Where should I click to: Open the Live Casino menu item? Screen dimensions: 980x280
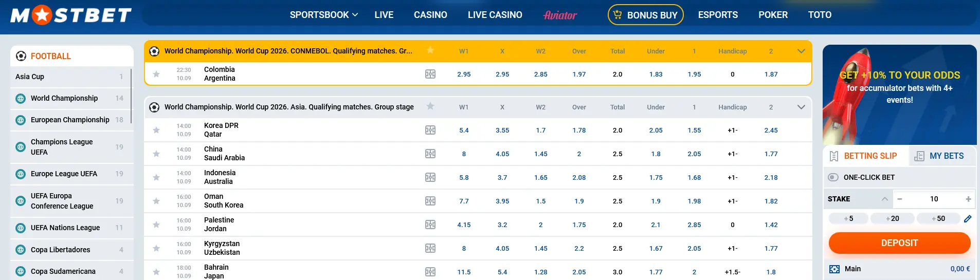pos(495,15)
